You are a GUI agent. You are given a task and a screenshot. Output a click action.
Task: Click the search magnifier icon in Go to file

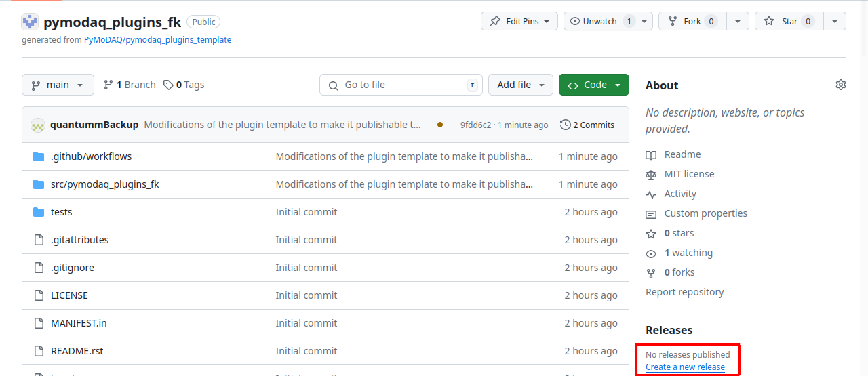click(333, 85)
